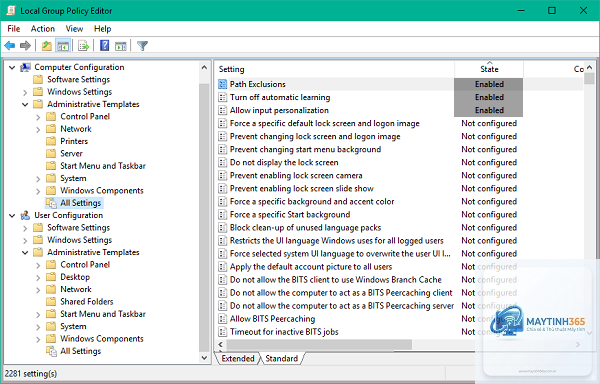Click the Local Group Policy Editor title icon
This screenshot has height=384, width=600.
coord(11,10)
